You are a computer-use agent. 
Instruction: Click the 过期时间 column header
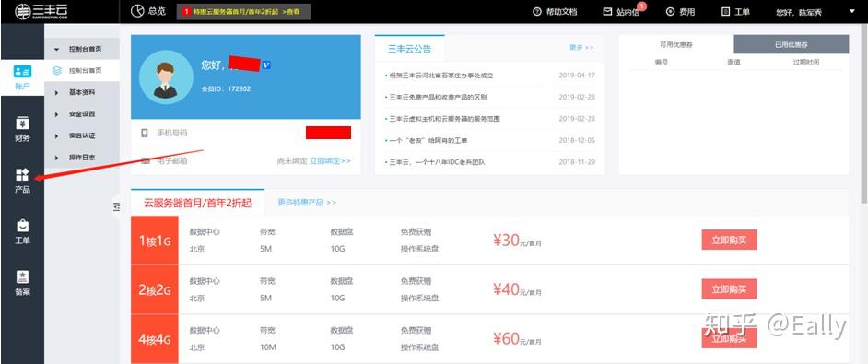805,62
